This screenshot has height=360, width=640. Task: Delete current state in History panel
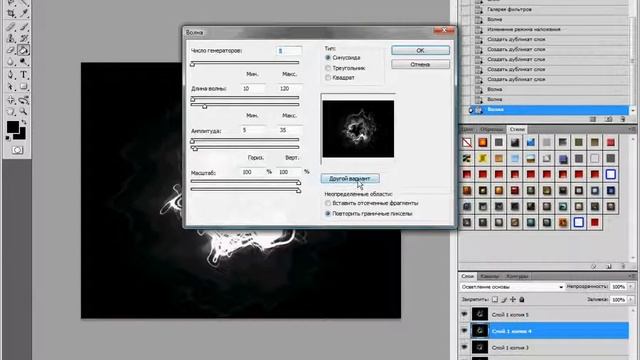tap(622, 119)
